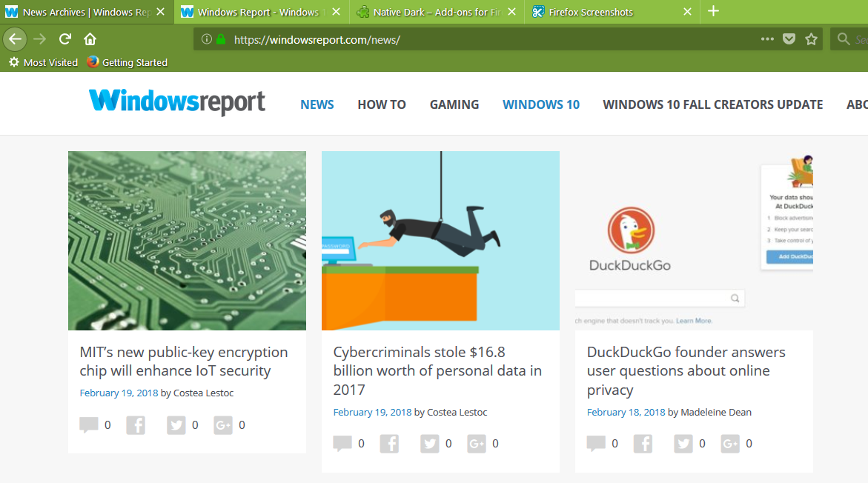The image size is (868, 483).
Task: Bookmark this page with the star
Action: coord(811,39)
